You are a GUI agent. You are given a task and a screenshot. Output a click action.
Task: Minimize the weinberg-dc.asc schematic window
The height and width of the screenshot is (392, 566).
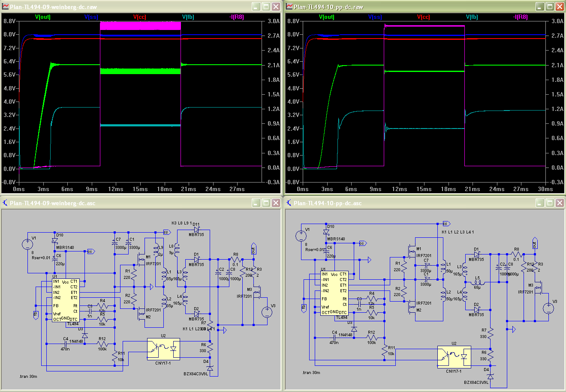pyautogui.click(x=256, y=203)
